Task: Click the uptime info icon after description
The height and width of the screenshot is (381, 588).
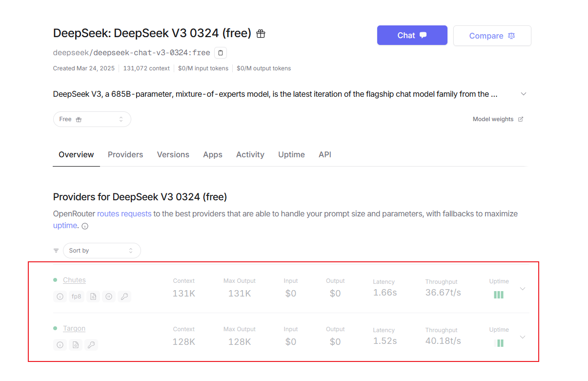Action: (x=85, y=226)
